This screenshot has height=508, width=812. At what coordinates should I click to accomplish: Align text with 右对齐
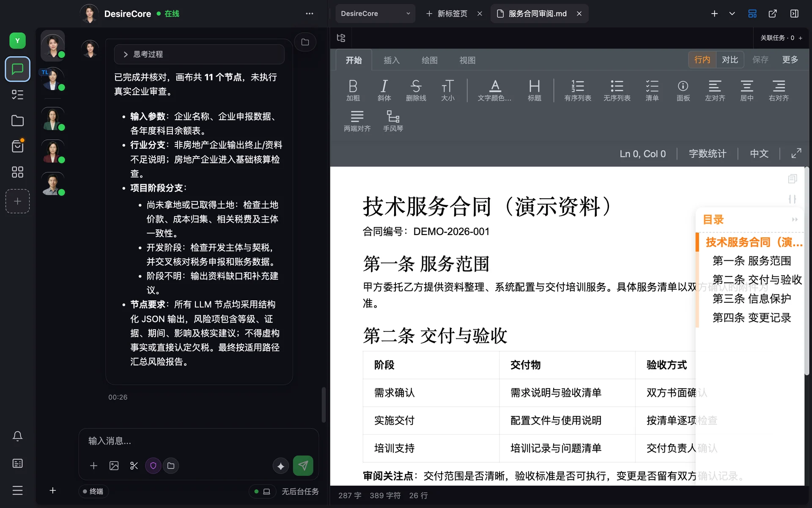click(x=779, y=91)
